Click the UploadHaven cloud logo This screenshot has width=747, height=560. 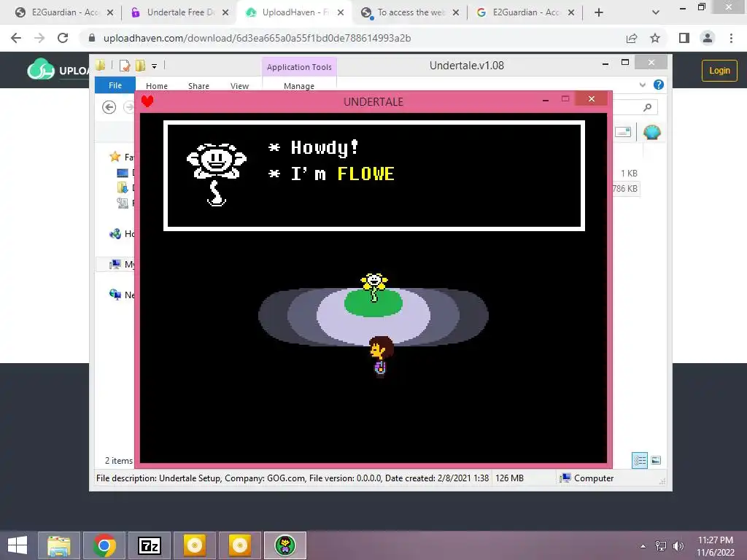pyautogui.click(x=41, y=69)
